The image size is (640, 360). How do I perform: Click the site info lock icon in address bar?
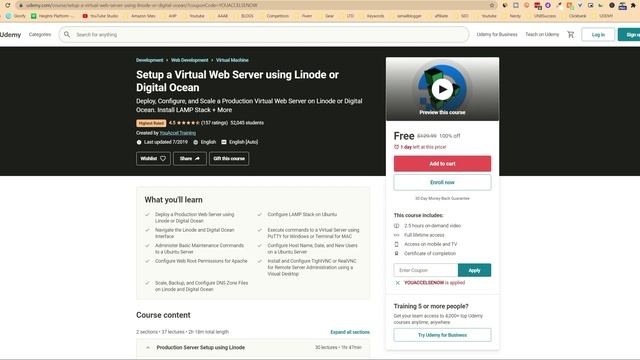tap(21, 5)
